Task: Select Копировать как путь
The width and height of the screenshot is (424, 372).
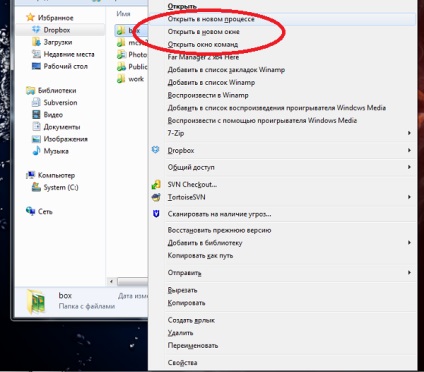Action: (x=283, y=255)
